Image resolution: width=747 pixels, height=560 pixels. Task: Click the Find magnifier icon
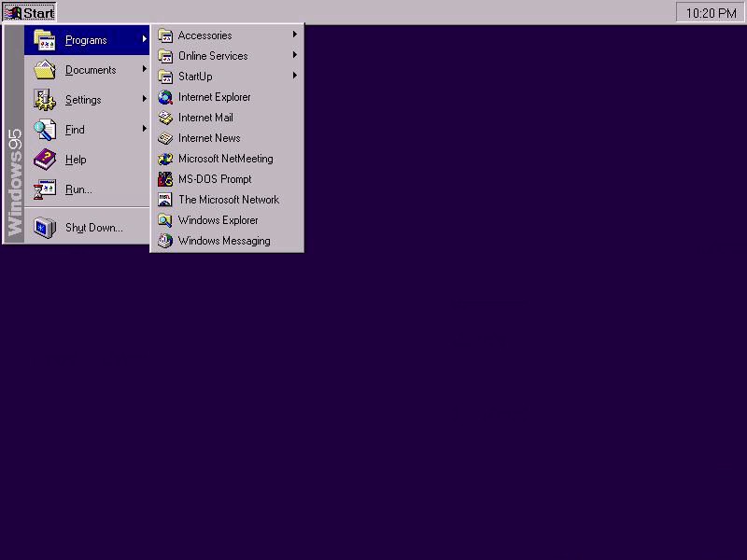[45, 130]
